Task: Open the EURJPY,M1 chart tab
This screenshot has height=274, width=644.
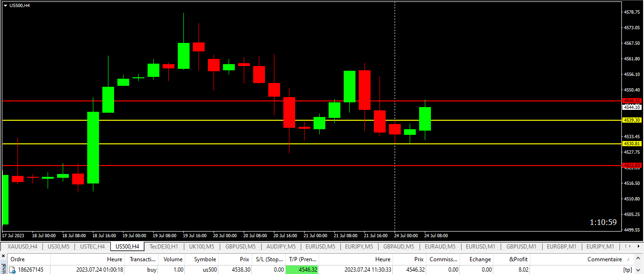Action: click(600, 246)
